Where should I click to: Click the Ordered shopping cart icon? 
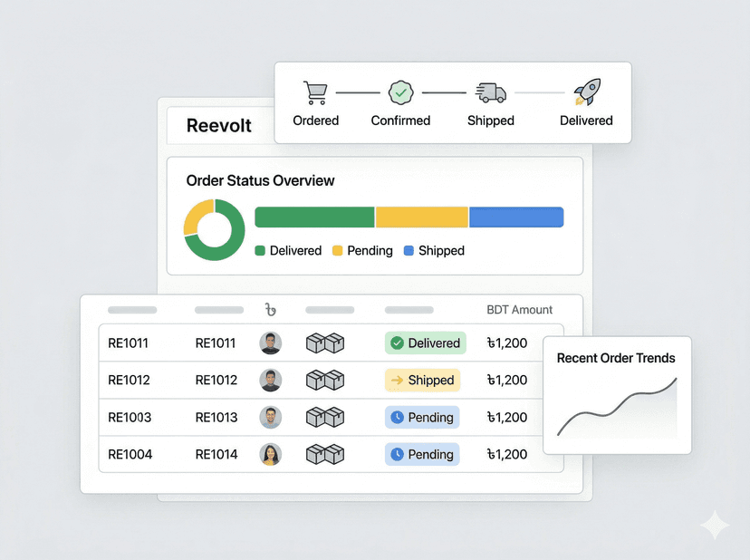(316, 92)
